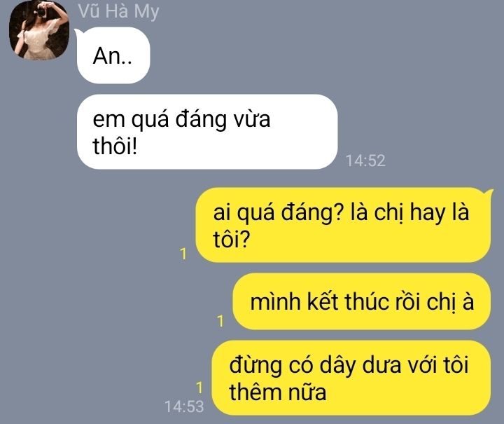
Task: Click read count beside "ai quá đáng?" message
Action: click(183, 254)
